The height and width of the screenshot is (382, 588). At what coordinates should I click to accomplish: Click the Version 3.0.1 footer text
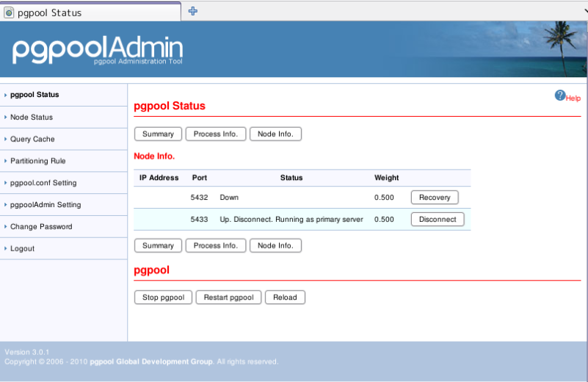(26, 352)
